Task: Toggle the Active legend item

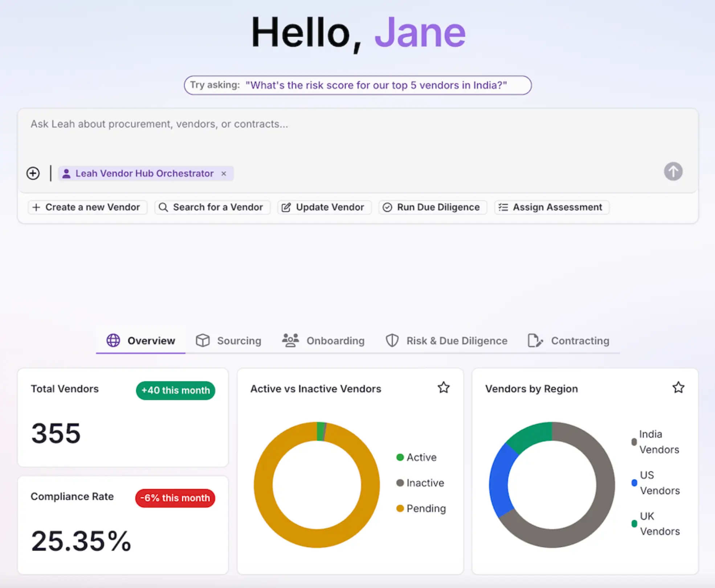Action: (416, 457)
